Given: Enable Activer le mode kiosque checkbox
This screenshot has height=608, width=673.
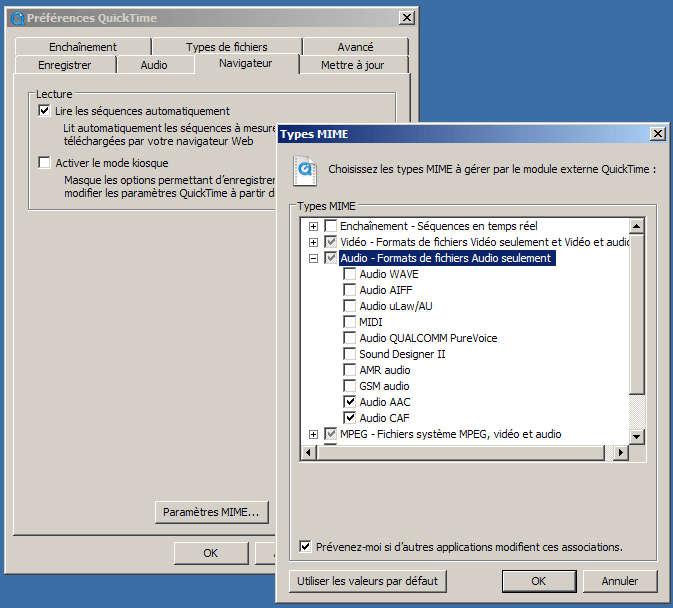Looking at the screenshot, I should pos(44,163).
